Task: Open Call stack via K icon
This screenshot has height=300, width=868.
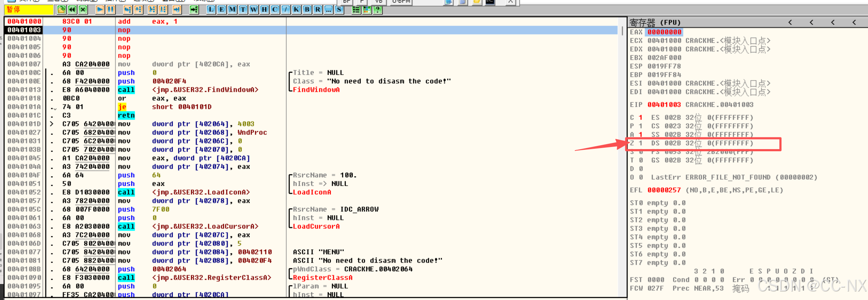Action: 296,10
